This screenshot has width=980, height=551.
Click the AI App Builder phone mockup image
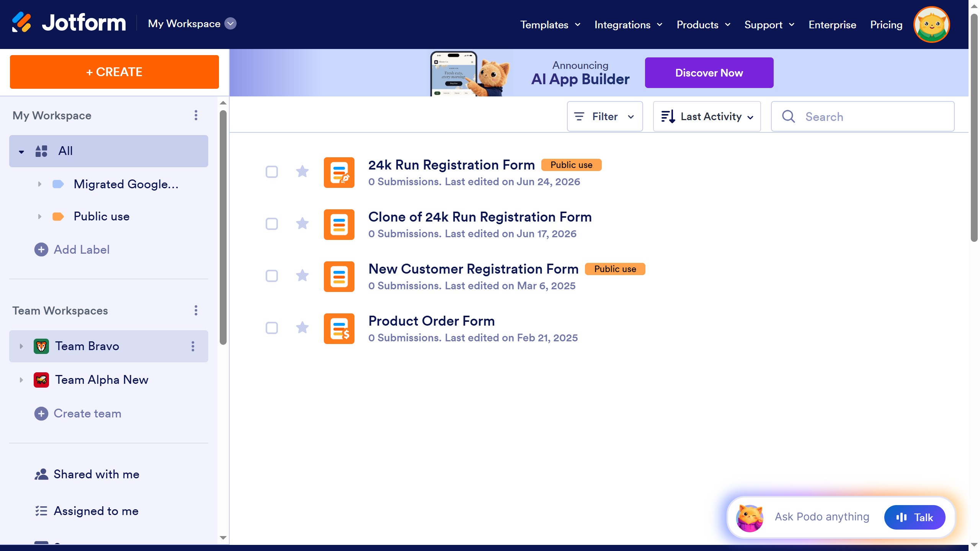pos(454,73)
